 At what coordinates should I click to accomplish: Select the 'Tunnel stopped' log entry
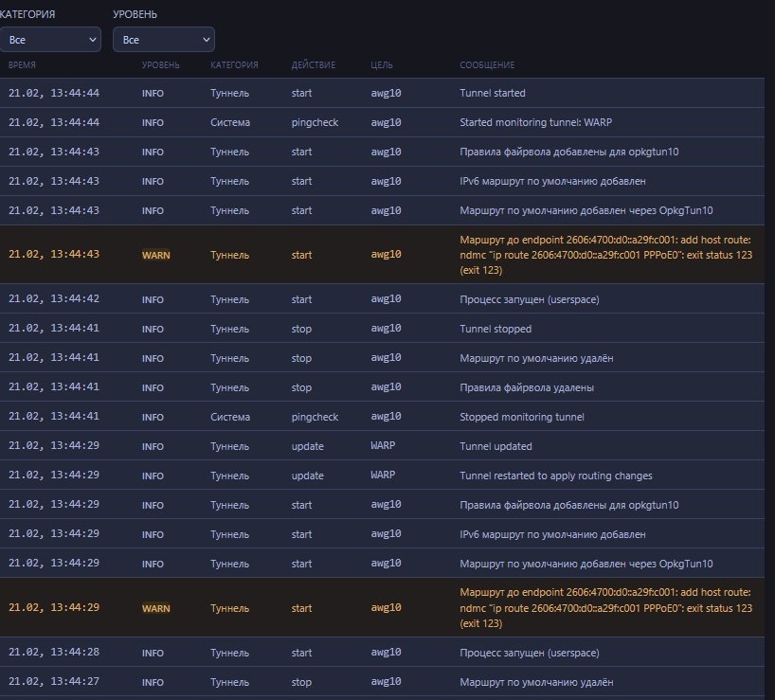tap(496, 329)
